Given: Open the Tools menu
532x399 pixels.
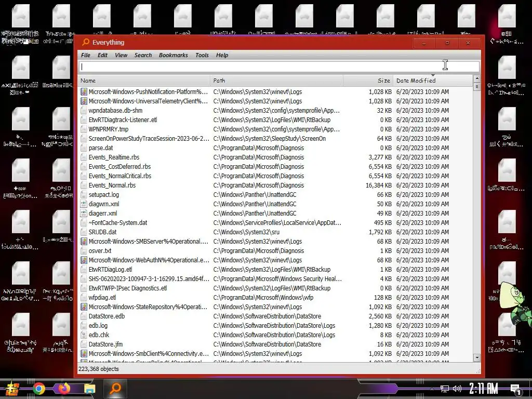Looking at the screenshot, I should (x=202, y=55).
